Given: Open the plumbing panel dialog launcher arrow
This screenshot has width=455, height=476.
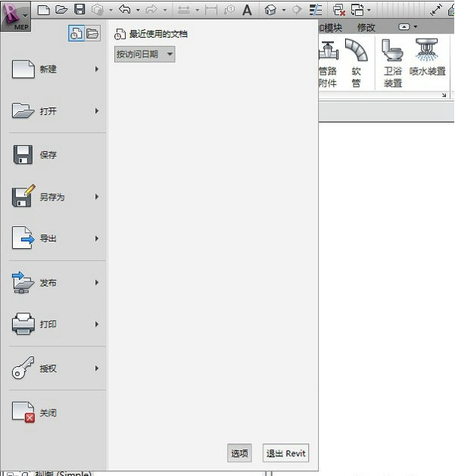Looking at the screenshot, I should tap(444, 95).
